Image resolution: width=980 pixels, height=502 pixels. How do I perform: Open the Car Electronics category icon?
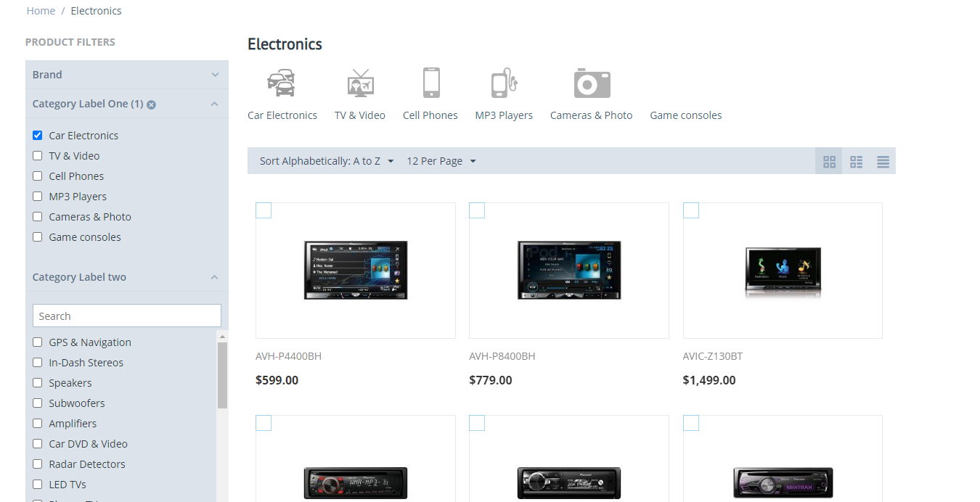click(282, 83)
